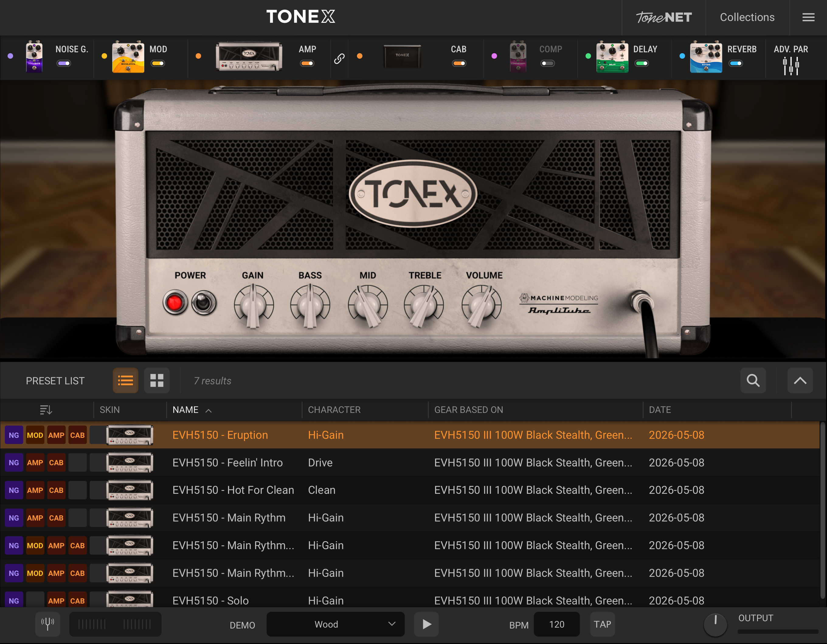
Task: Toggle the REVERB on/off switch
Action: coord(735,63)
